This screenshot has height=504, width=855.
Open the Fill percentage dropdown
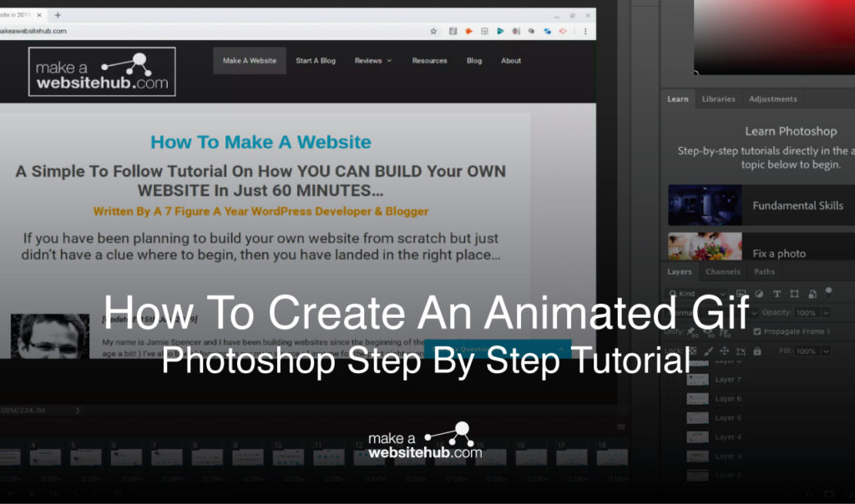coord(825,350)
